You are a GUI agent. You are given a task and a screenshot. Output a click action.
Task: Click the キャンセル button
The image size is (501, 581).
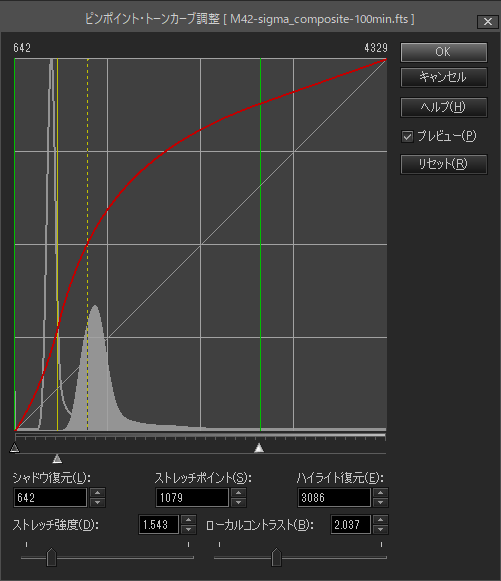point(444,77)
